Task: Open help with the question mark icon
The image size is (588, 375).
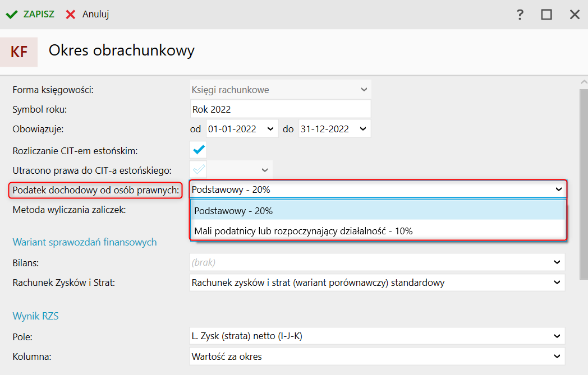Action: [x=520, y=15]
